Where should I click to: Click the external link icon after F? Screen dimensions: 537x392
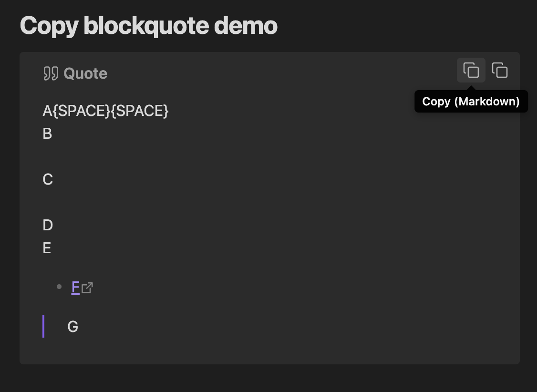(x=87, y=288)
